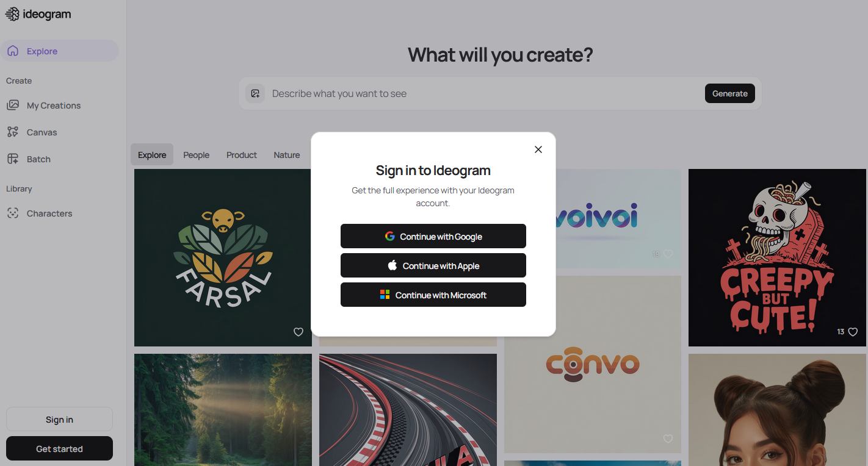This screenshot has width=868, height=466.
Task: Like the voivoi logo image
Action: (668, 254)
